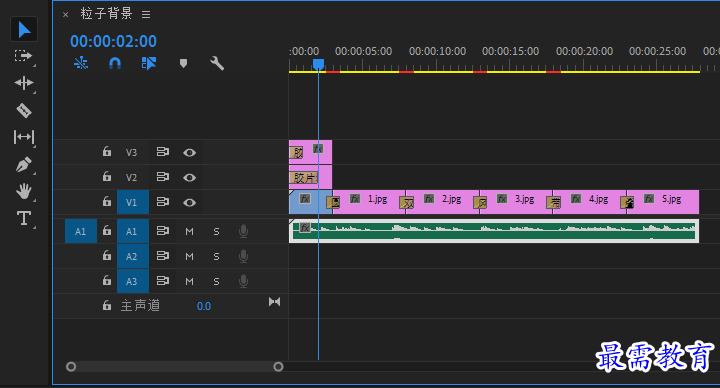Toggle lock on track V2
This screenshot has height=388, width=720.
(107, 176)
